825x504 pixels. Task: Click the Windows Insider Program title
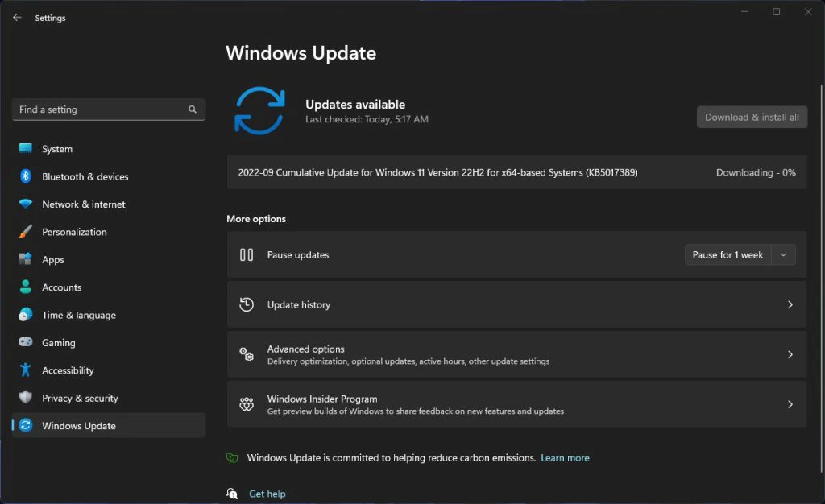(322, 399)
